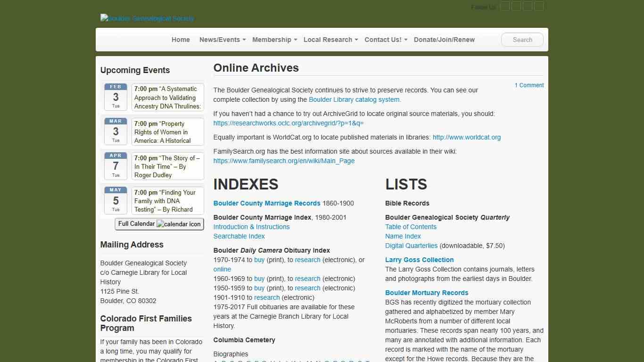This screenshot has height=362, width=644.
Task: Open the Larry Goss Collection page
Action: 419,260
